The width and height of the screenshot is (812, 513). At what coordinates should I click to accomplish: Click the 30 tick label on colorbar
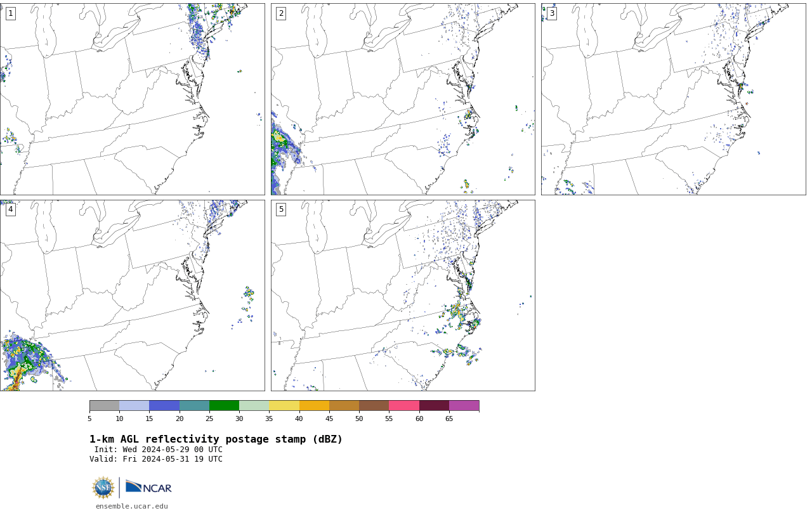(x=239, y=419)
